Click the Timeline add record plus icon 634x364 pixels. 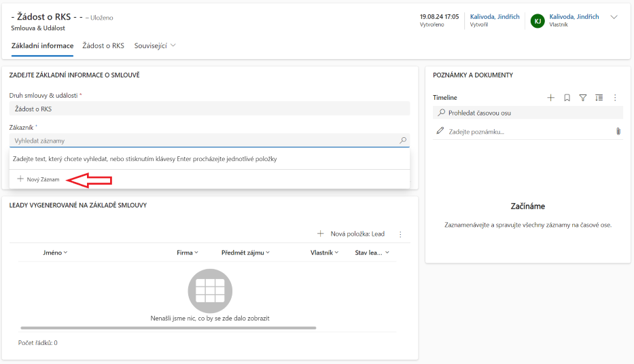(550, 98)
